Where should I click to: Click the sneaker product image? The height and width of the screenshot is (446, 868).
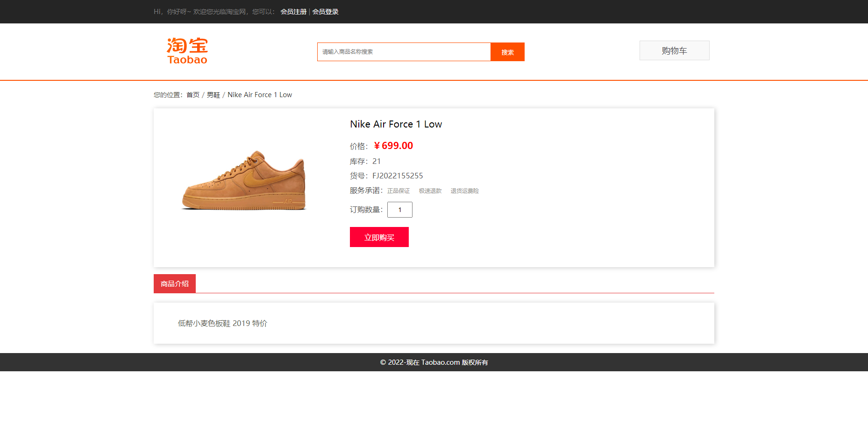point(244,180)
